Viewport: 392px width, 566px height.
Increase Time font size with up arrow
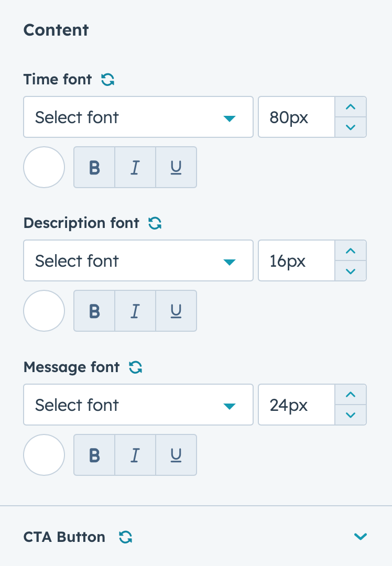click(x=351, y=107)
